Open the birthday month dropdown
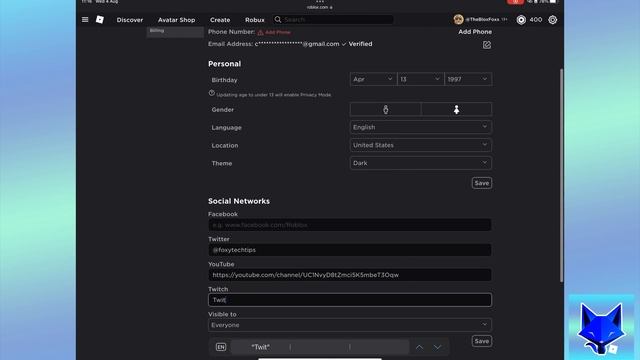Viewport: 640px width, 360px height. click(373, 79)
